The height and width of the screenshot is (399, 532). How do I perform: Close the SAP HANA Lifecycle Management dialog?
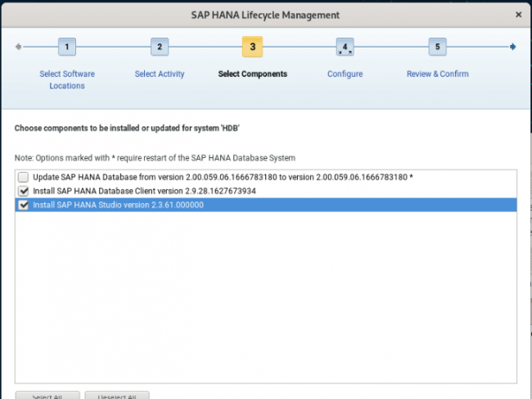pyautogui.click(x=518, y=15)
